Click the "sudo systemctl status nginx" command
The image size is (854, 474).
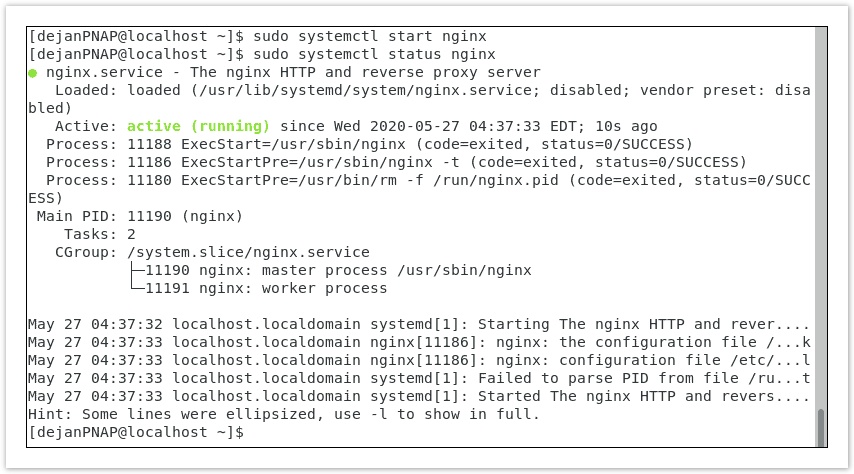pyautogui.click(x=376, y=54)
